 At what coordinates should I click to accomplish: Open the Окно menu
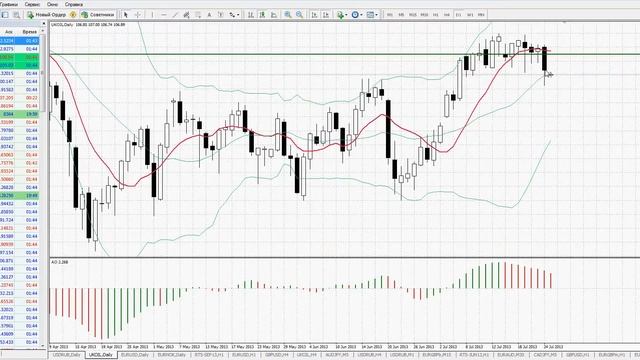tap(52, 4)
